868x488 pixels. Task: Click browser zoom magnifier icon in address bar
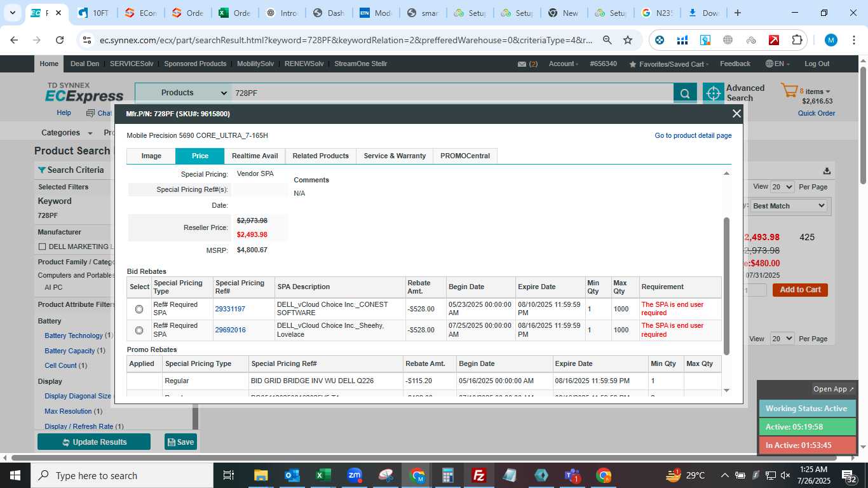pos(607,40)
